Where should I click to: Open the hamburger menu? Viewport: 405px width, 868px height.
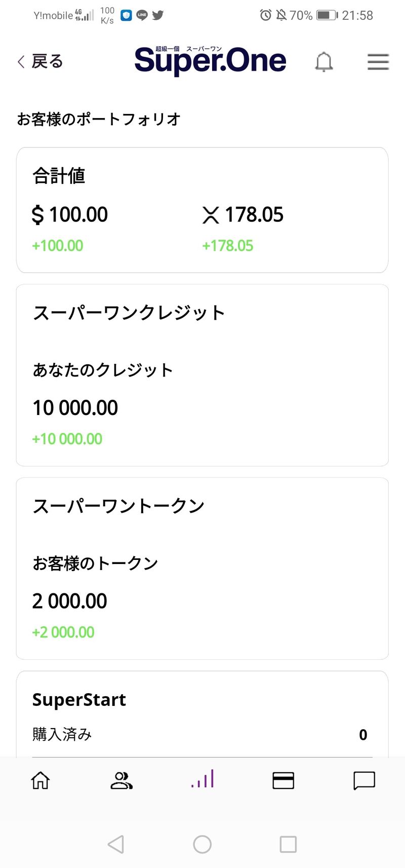tap(378, 62)
